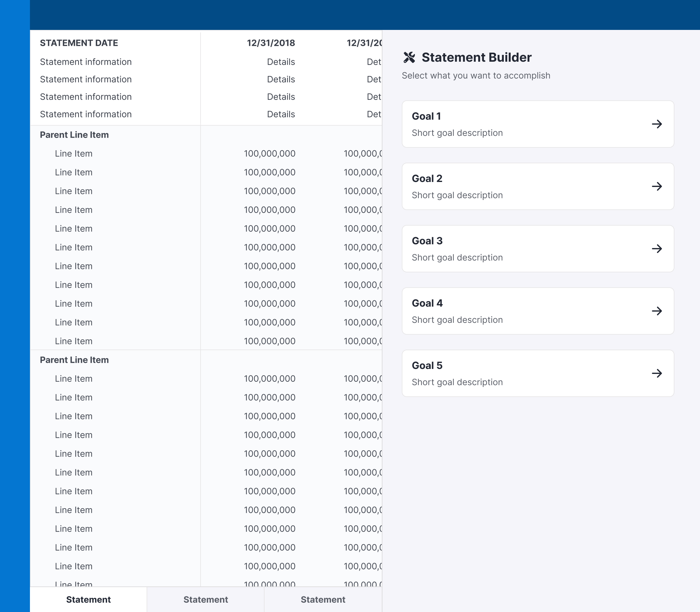700x612 pixels.
Task: Click the arrow icon on Goal 2
Action: [x=657, y=186]
